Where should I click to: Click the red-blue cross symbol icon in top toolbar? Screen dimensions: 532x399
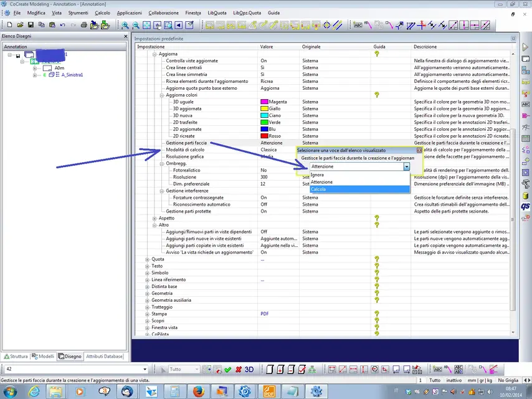[x=421, y=25]
